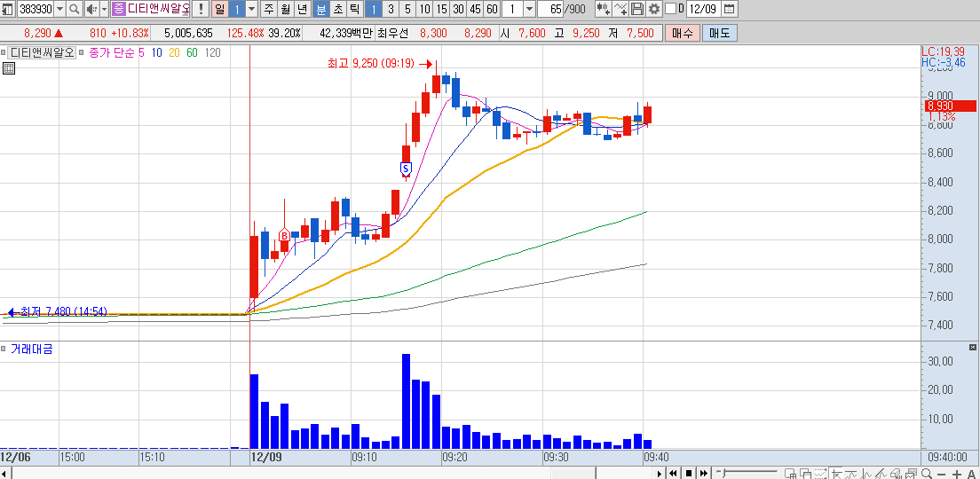Click the bottom zoom magnifier icon
This screenshot has height=479, width=980.
[926, 474]
